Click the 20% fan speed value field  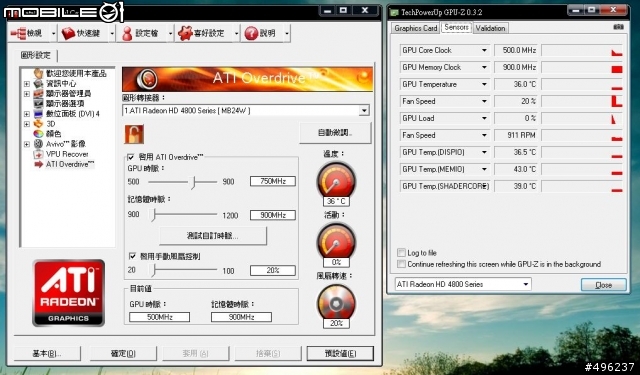pyautogui.click(x=273, y=270)
